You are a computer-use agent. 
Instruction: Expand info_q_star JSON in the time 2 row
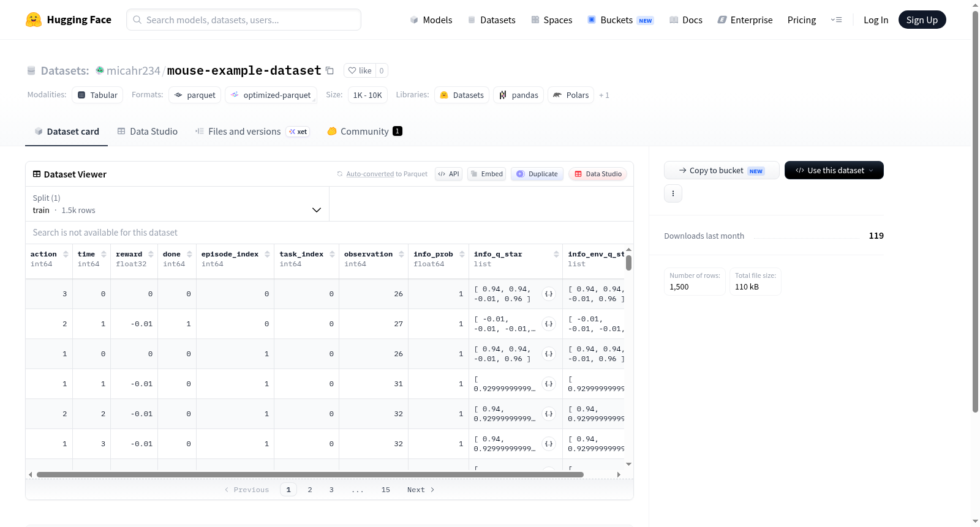[549, 414]
